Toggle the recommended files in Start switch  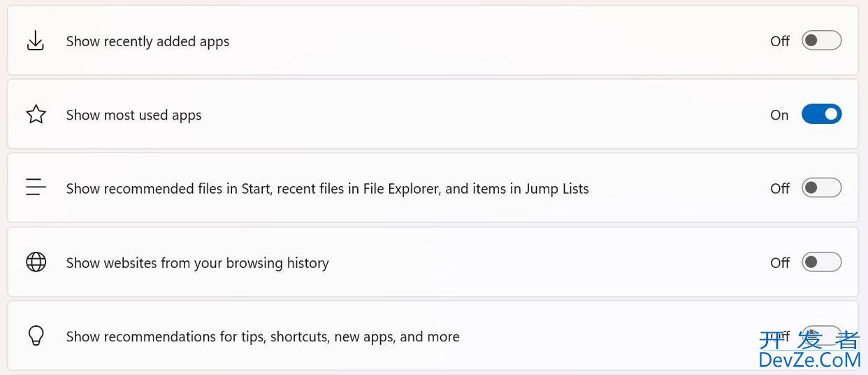pyautogui.click(x=821, y=187)
